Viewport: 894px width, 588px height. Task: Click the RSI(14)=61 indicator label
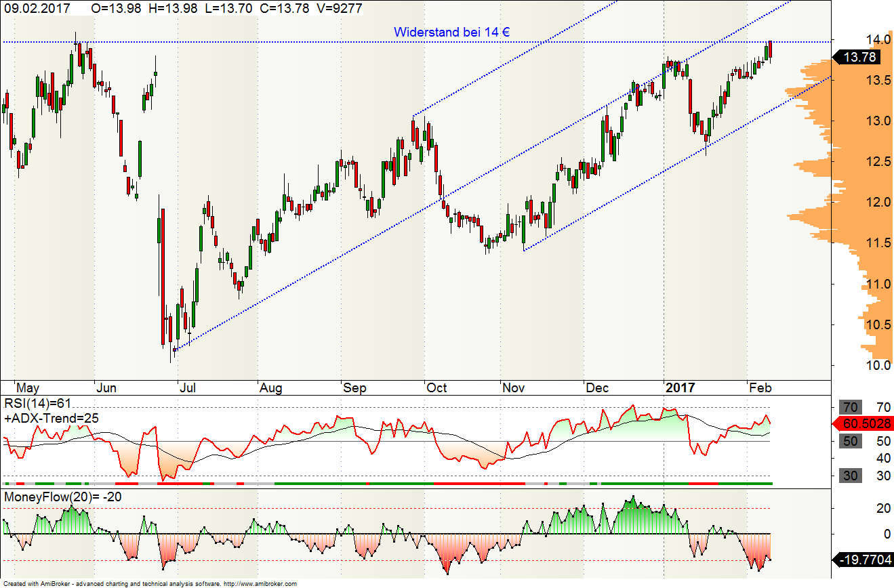tap(37, 405)
